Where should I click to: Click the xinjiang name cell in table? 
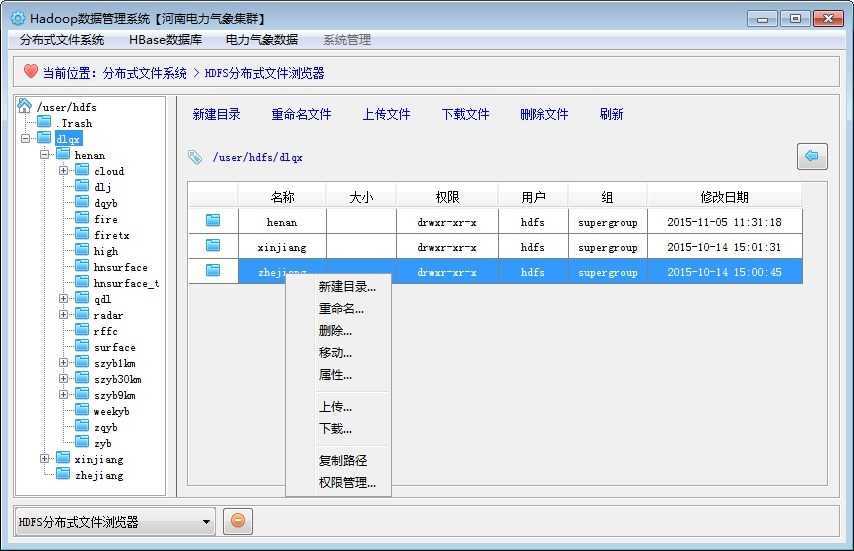(x=282, y=247)
